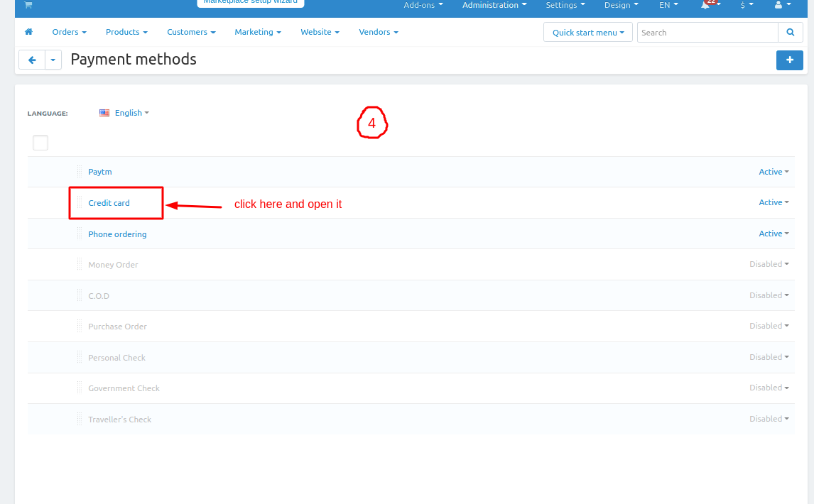Open the Phone ordering payment method
Image resolution: width=814 pixels, height=504 pixels.
click(x=117, y=234)
